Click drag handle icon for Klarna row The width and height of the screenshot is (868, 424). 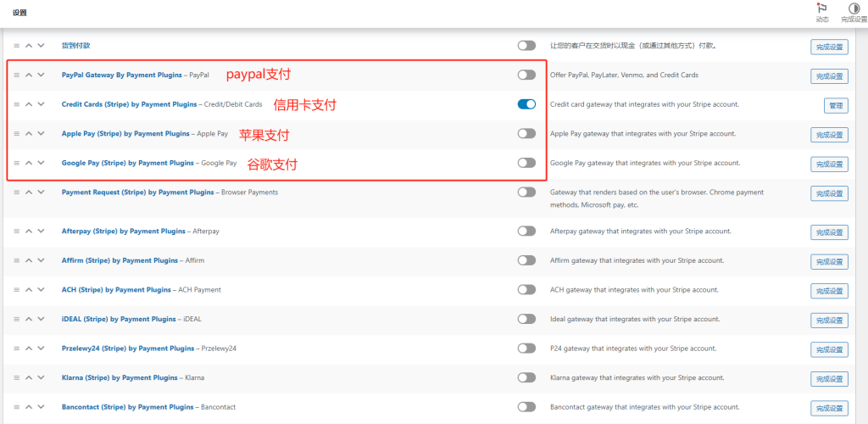(17, 377)
